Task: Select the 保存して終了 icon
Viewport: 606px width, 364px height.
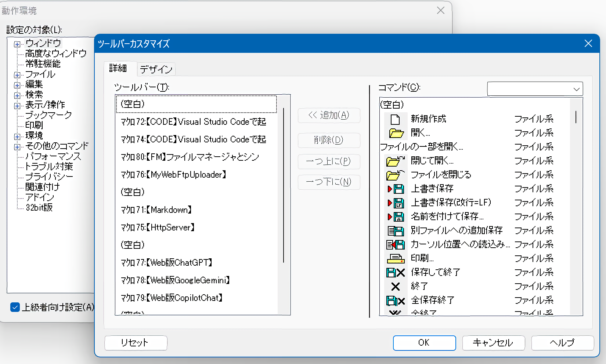Action: pos(396,273)
